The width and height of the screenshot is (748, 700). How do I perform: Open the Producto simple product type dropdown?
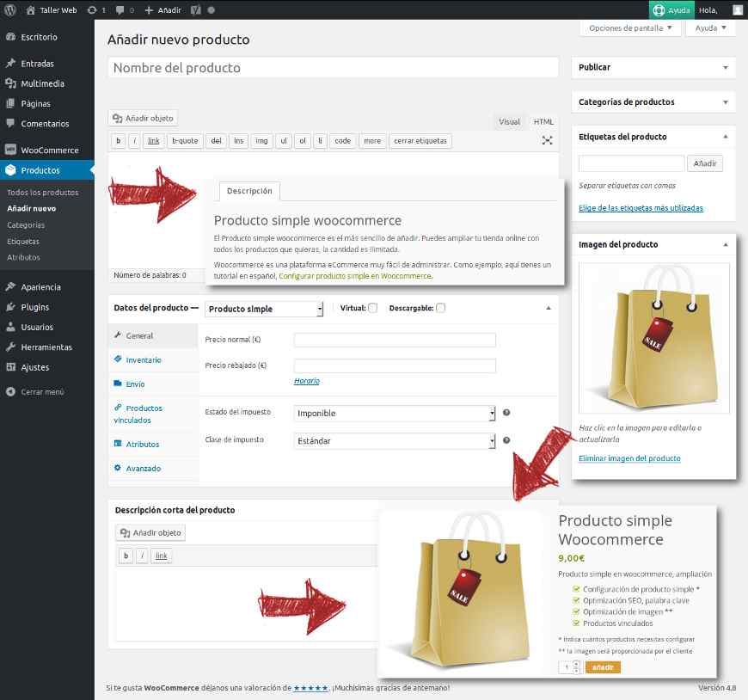tap(264, 310)
